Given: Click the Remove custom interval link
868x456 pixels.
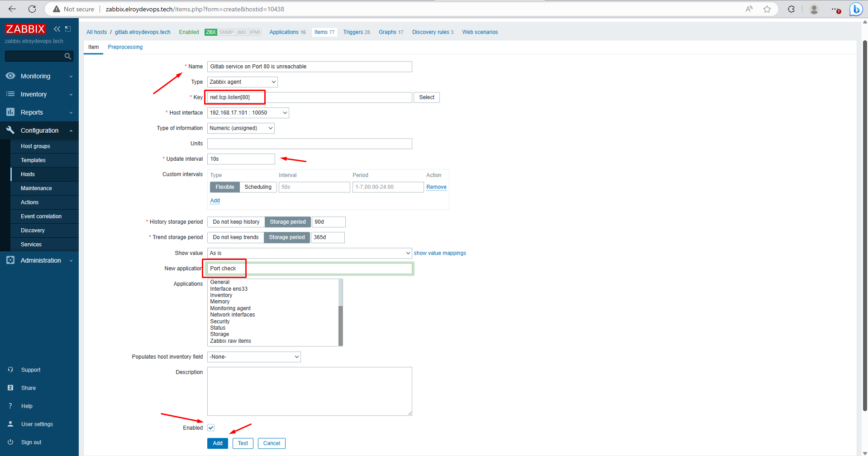Looking at the screenshot, I should click(x=436, y=187).
